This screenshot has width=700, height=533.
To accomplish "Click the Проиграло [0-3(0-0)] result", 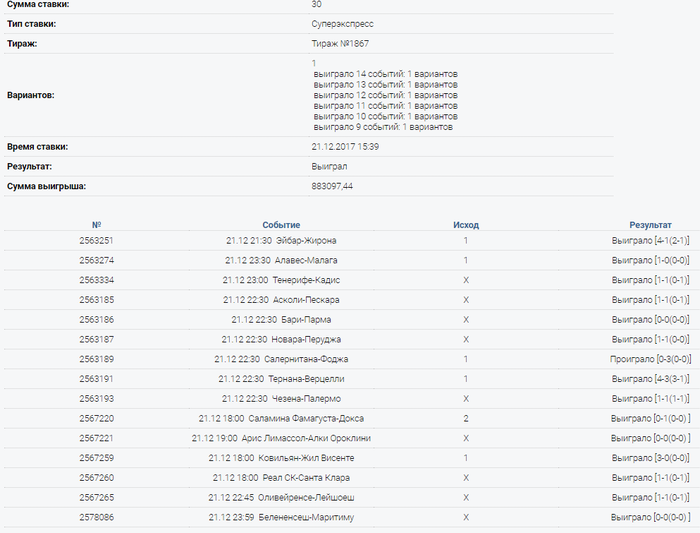I will click(x=650, y=359).
